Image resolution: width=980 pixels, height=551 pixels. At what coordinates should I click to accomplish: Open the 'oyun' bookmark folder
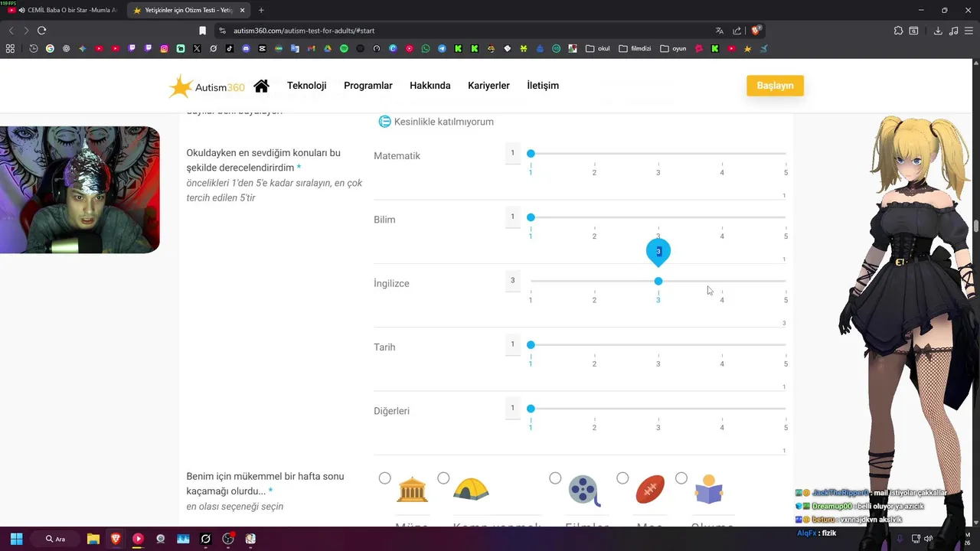[x=673, y=48]
